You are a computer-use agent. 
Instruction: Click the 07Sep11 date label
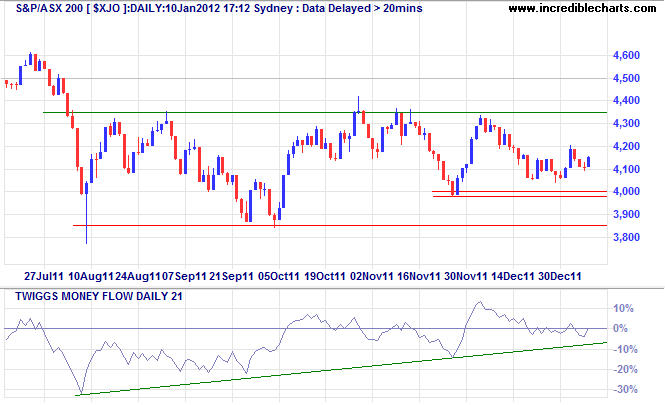tap(184, 277)
